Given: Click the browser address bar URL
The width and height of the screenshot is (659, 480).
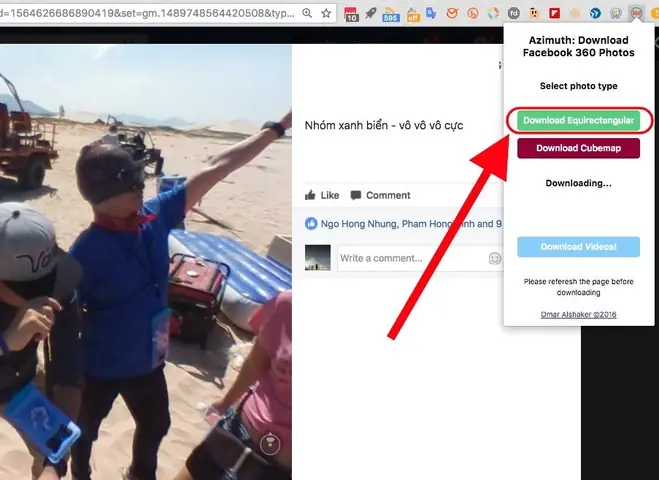Looking at the screenshot, I should 147,13.
